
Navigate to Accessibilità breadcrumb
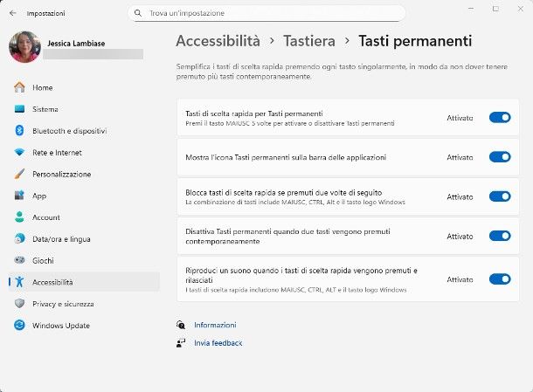pos(218,41)
